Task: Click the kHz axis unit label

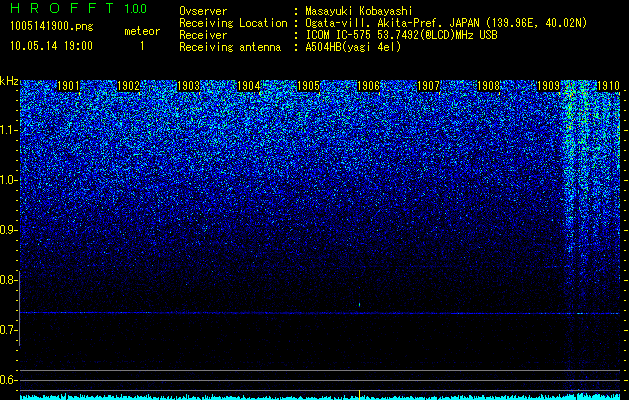Action: (x=9, y=81)
